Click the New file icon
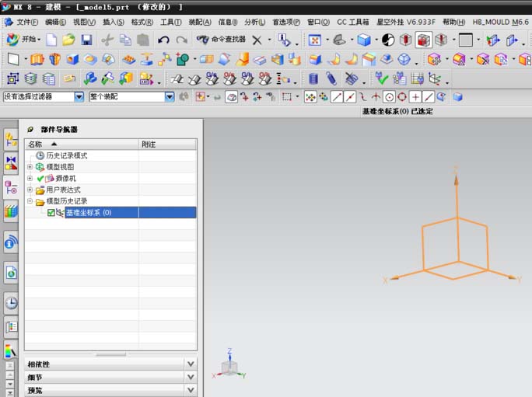 (51, 40)
